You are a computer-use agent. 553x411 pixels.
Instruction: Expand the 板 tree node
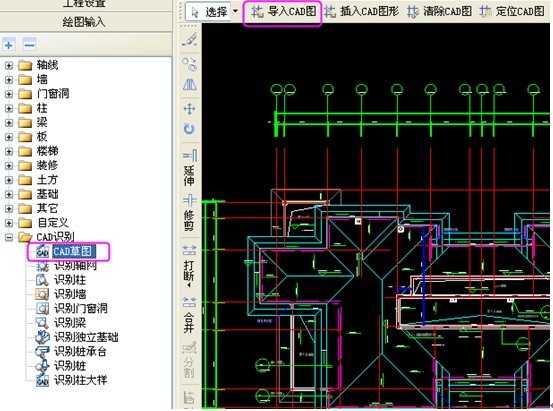[x=9, y=137]
